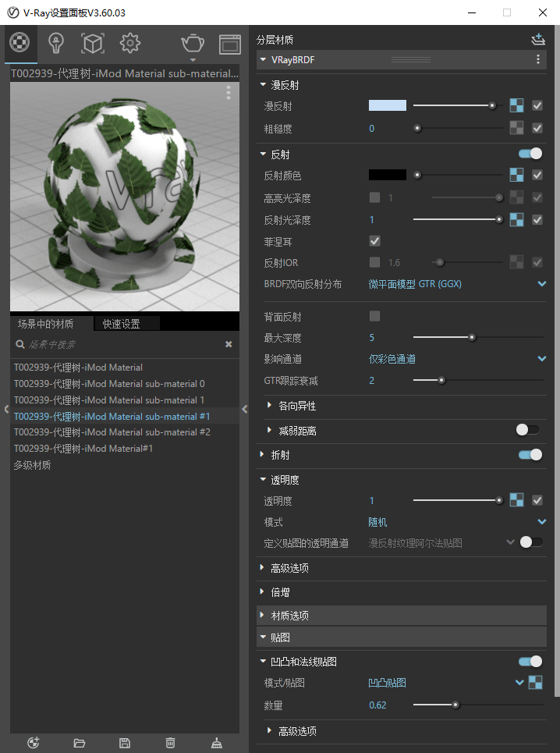Click the 场景中搜索 search field
Image resolution: width=560 pixels, height=753 pixels.
120,344
